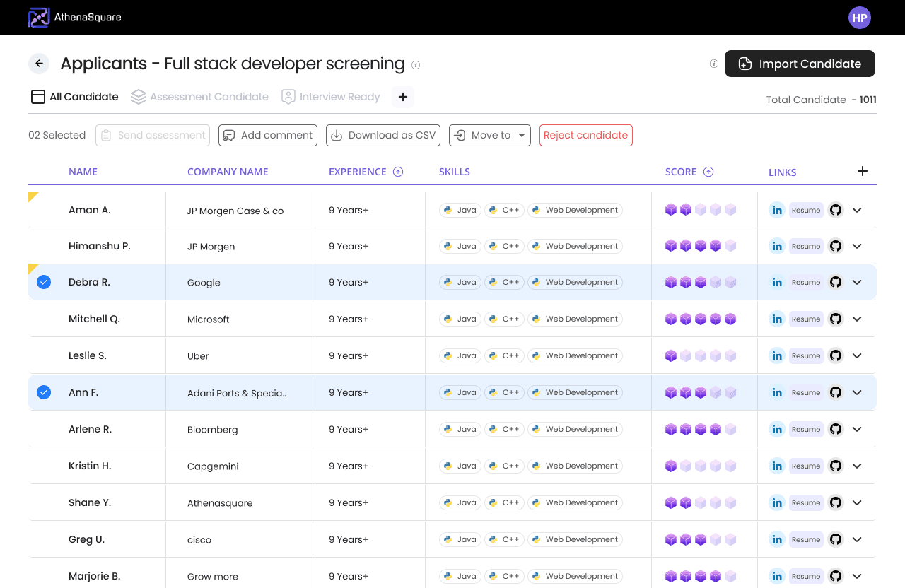The height and width of the screenshot is (588, 905).
Task: Expand Aman A.'s row chevron
Action: tap(857, 210)
